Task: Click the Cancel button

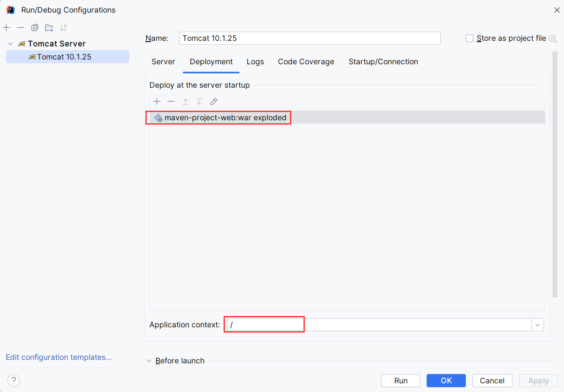Action: click(492, 381)
